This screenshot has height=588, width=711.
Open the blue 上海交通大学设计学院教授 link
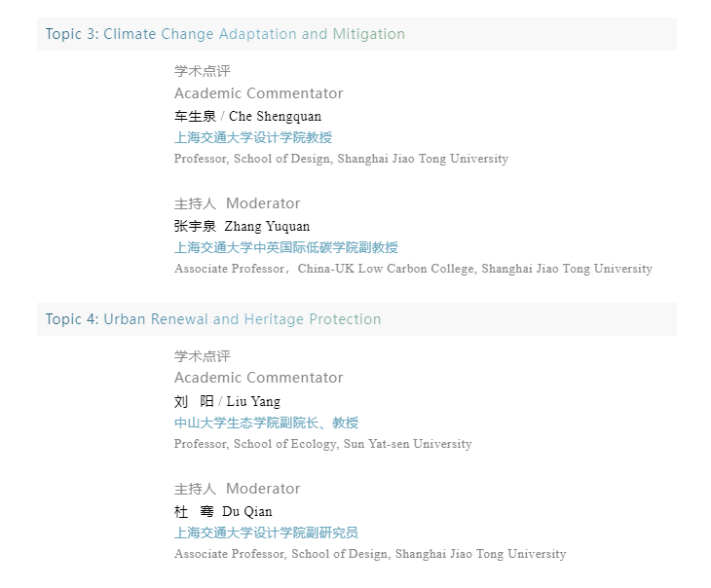(253, 137)
